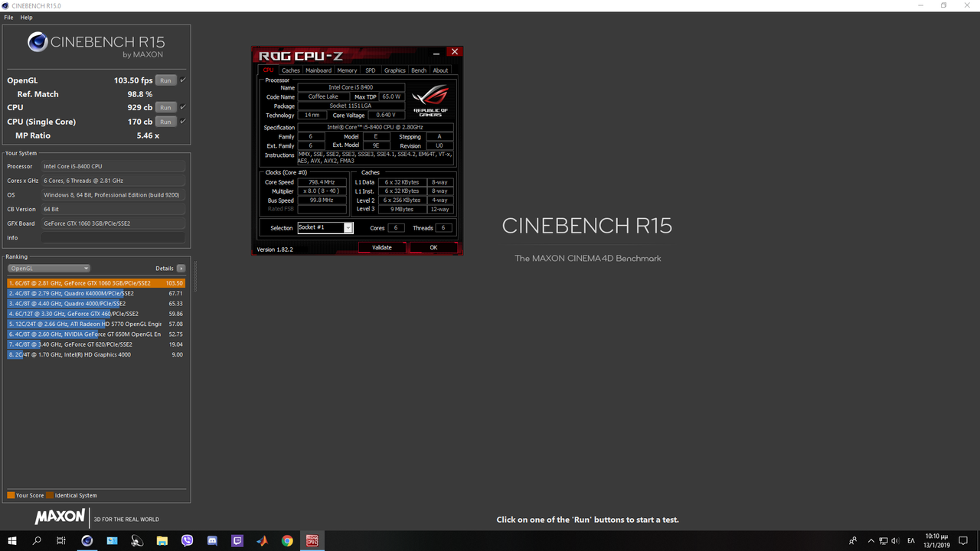The height and width of the screenshot is (551, 980).
Task: Select the CPU tab in CPU-Z
Action: (268, 70)
